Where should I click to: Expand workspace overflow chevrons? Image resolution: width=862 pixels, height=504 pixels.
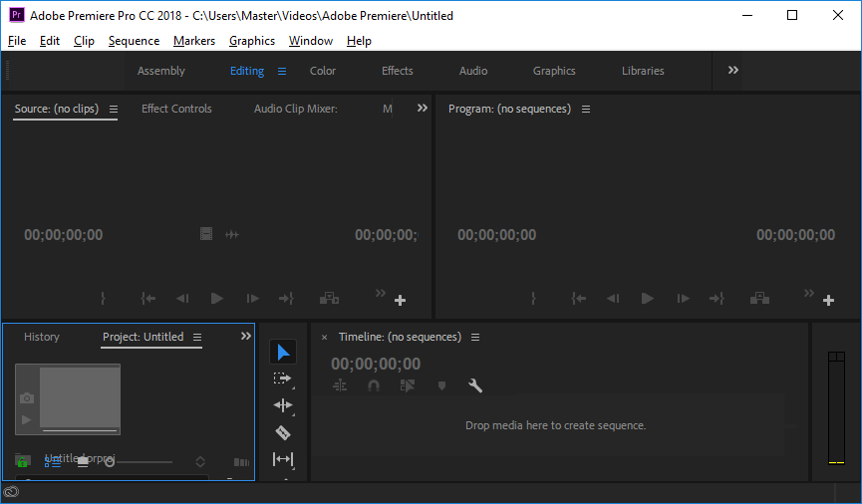[733, 70]
